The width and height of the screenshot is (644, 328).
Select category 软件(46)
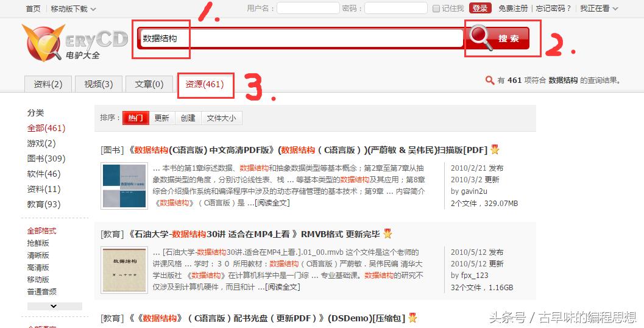tap(44, 174)
